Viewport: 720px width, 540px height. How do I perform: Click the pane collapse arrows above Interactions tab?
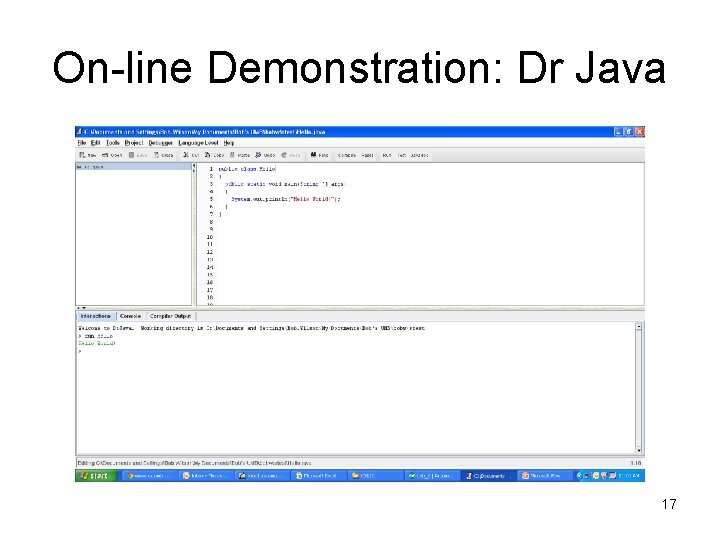(81, 308)
